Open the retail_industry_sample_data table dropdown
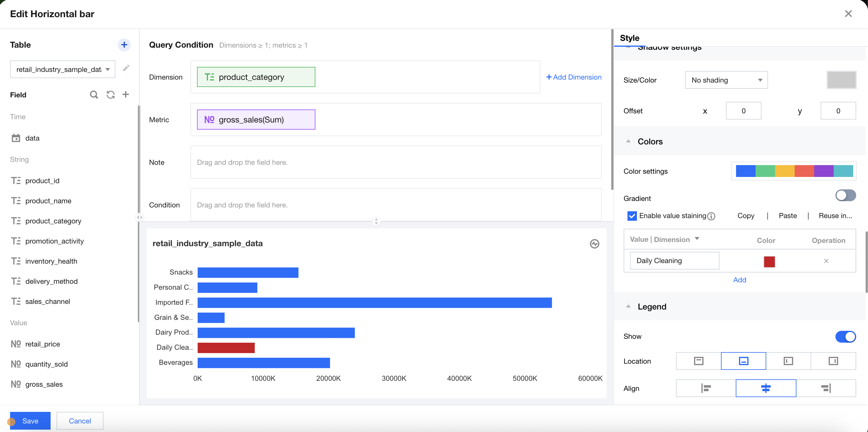 pos(63,70)
